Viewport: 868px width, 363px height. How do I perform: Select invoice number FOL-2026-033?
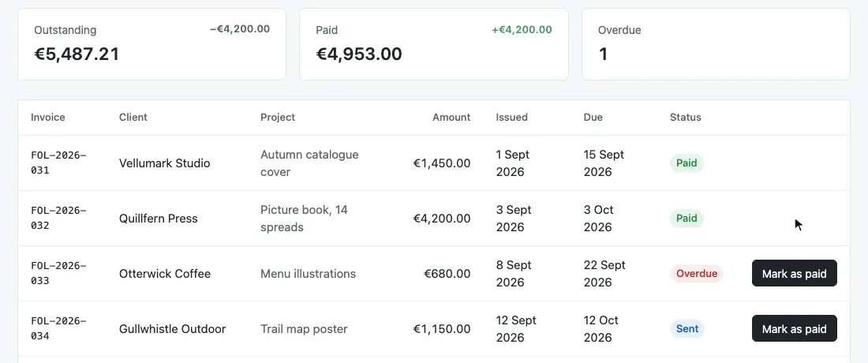tap(58, 273)
